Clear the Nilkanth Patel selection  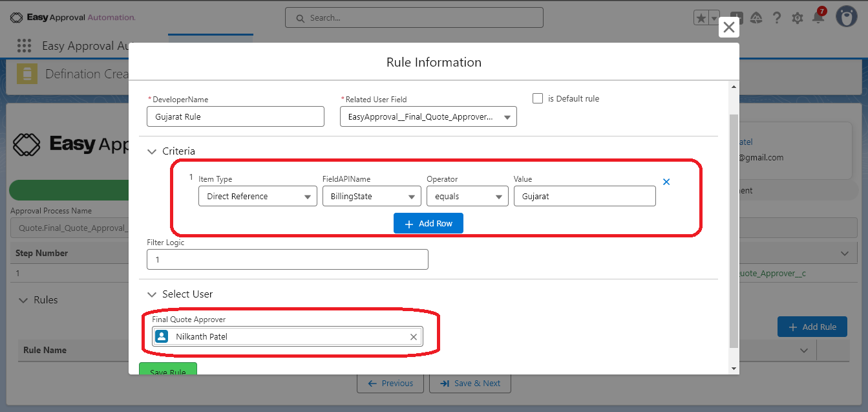point(414,337)
